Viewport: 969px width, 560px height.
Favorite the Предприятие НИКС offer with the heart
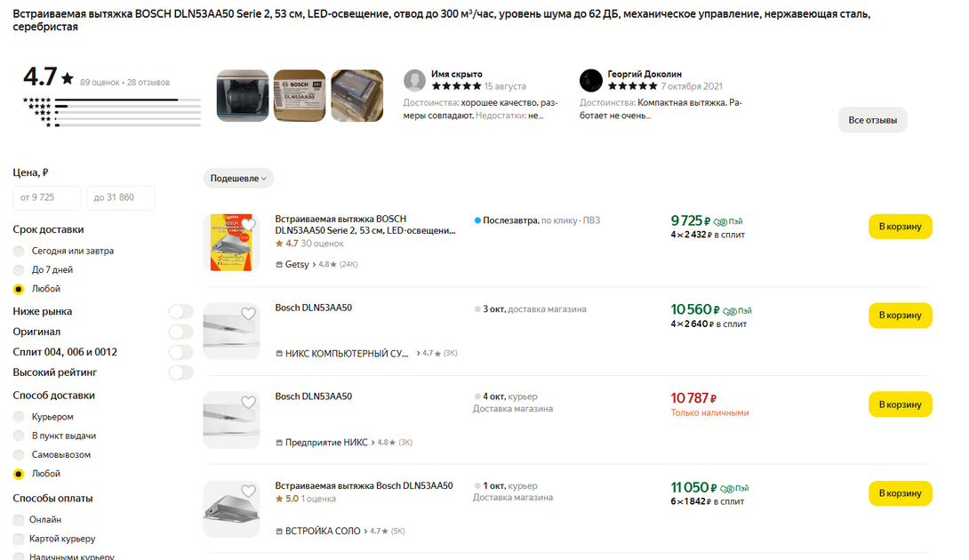pos(248,403)
